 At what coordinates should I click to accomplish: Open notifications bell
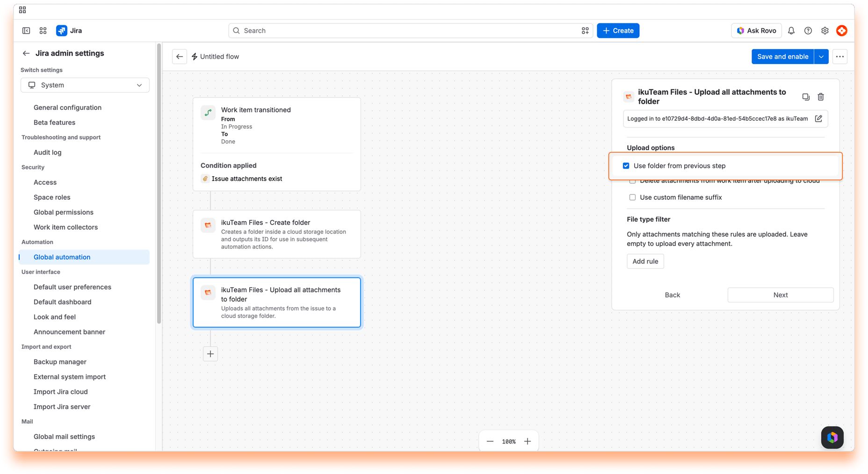point(791,30)
